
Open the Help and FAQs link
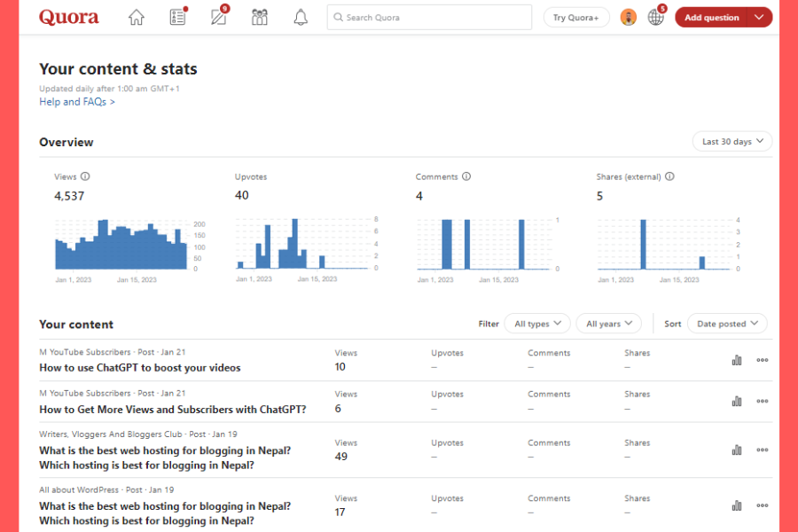pyautogui.click(x=77, y=102)
